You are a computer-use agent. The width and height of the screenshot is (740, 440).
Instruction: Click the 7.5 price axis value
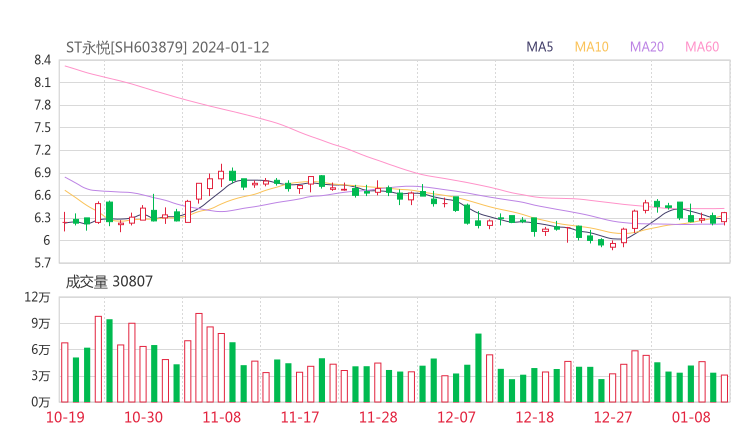pos(42,128)
